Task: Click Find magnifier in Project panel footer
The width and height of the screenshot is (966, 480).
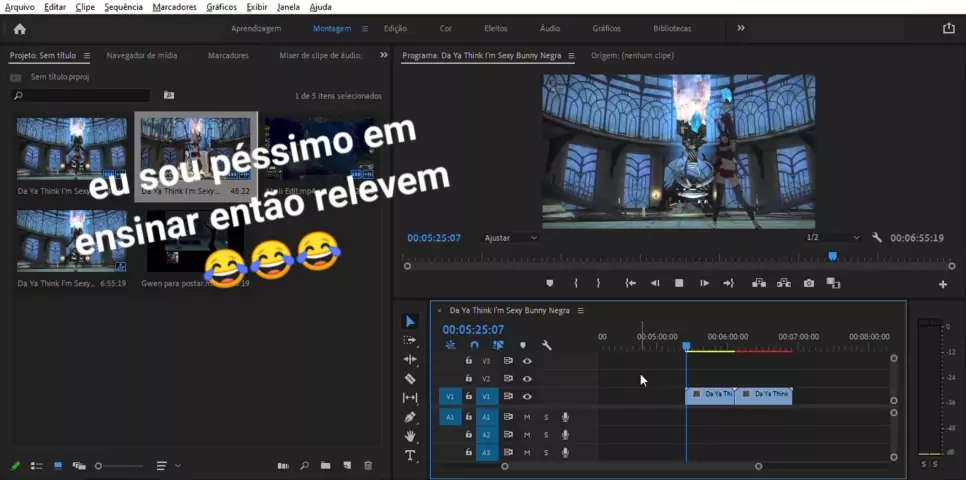Action: pyautogui.click(x=304, y=466)
